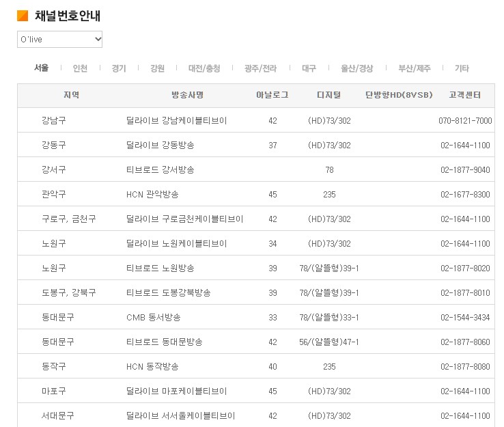Click analog channel 34 in 노원구 row

click(x=272, y=244)
